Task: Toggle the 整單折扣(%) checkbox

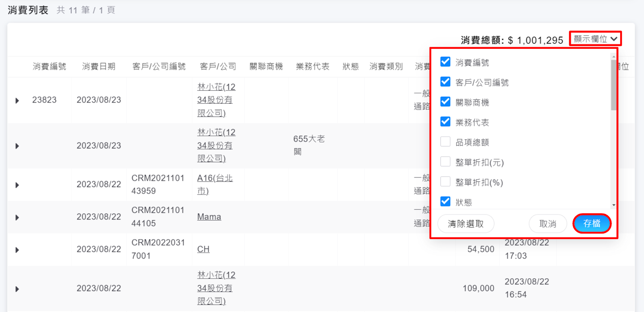Action: point(445,182)
